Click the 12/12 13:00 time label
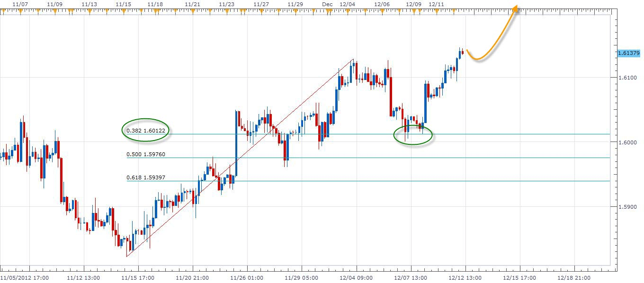Screen dimensions: 644x283 click(466, 278)
